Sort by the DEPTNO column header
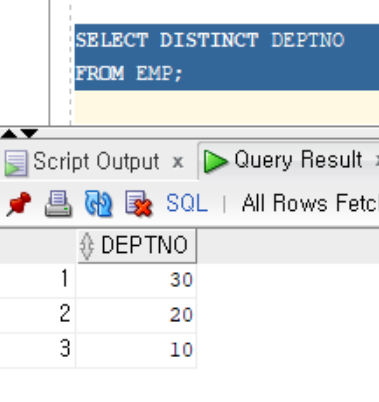 click(x=137, y=246)
